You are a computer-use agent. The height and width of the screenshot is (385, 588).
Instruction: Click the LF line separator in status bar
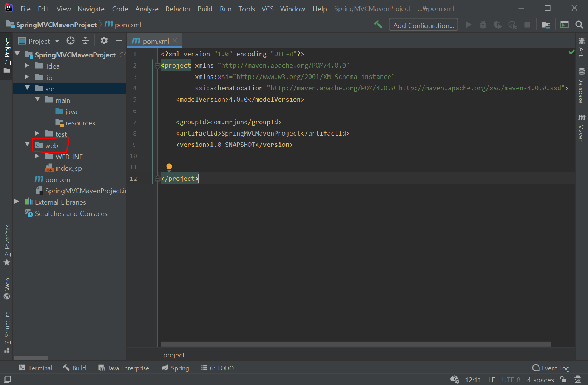(492, 380)
